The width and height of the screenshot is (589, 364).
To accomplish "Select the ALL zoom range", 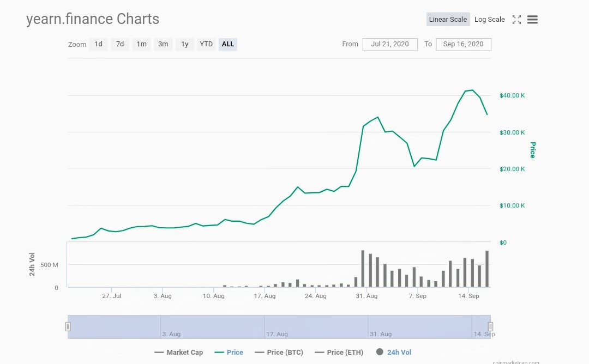I will [228, 44].
